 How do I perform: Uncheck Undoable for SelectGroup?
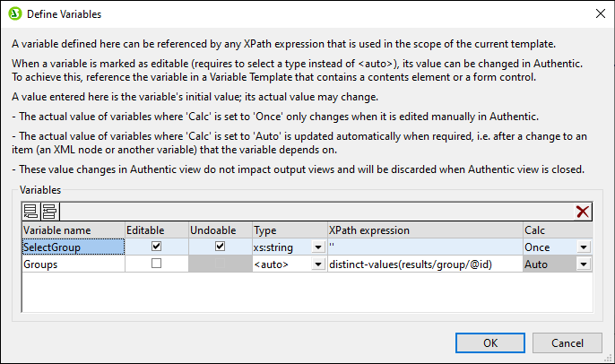tap(220, 246)
